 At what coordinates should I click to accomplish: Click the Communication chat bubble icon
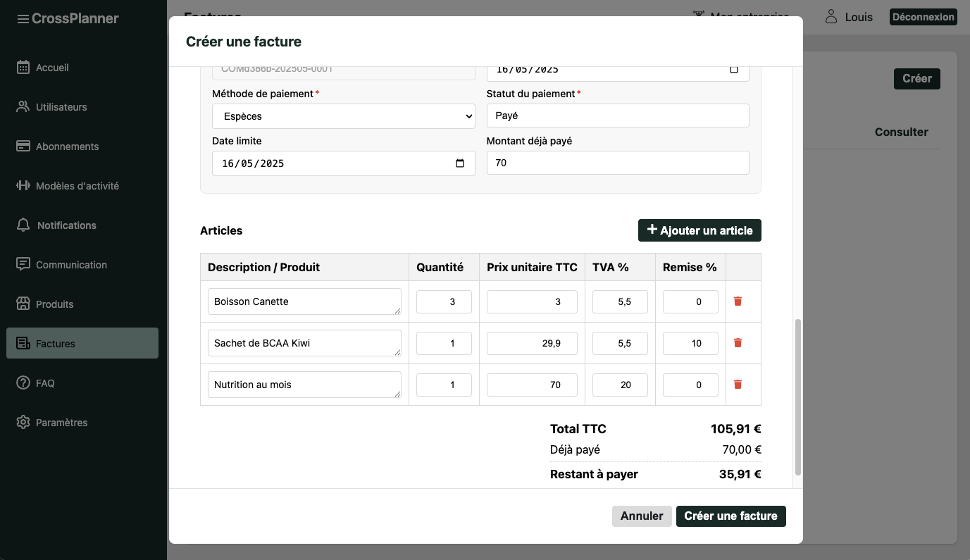23,265
